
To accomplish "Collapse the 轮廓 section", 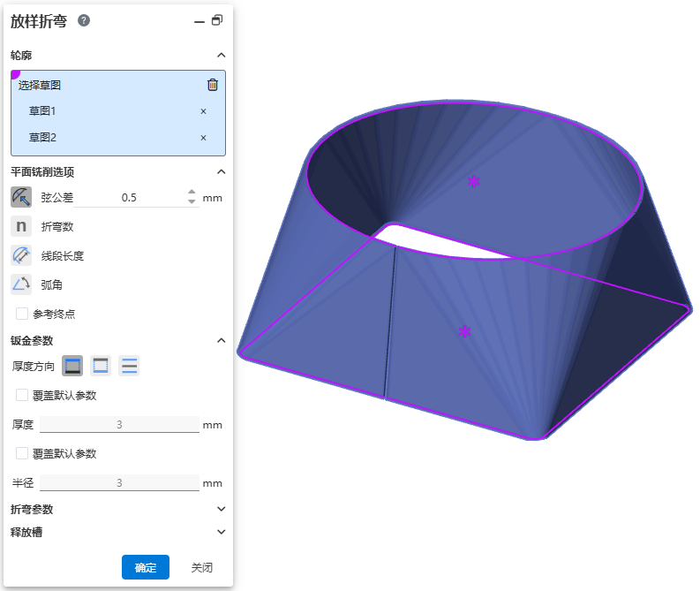I will coord(221,55).
